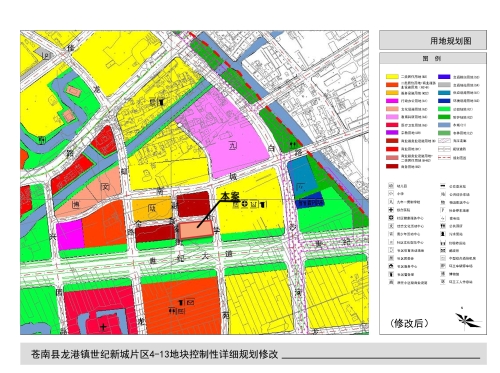Click the P parking marker on gray parcel
The image size is (500, 373).
(x=46, y=56)
